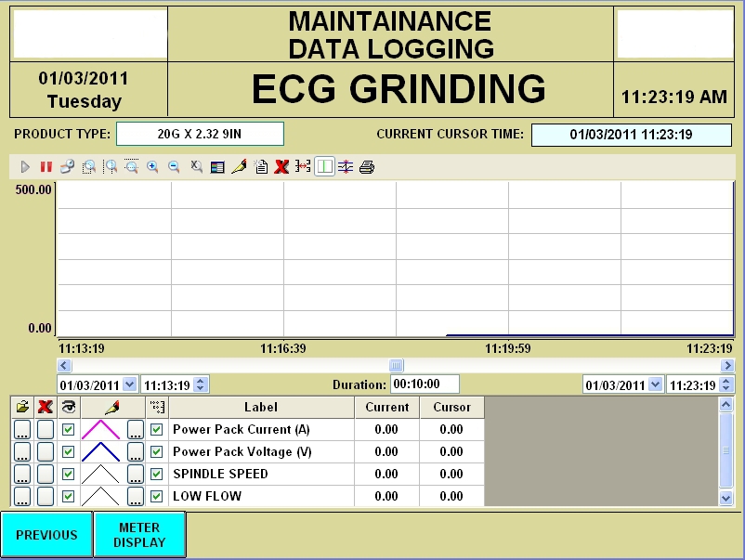
Task: Click the red X delete icon in legend header
Action: 43,406
